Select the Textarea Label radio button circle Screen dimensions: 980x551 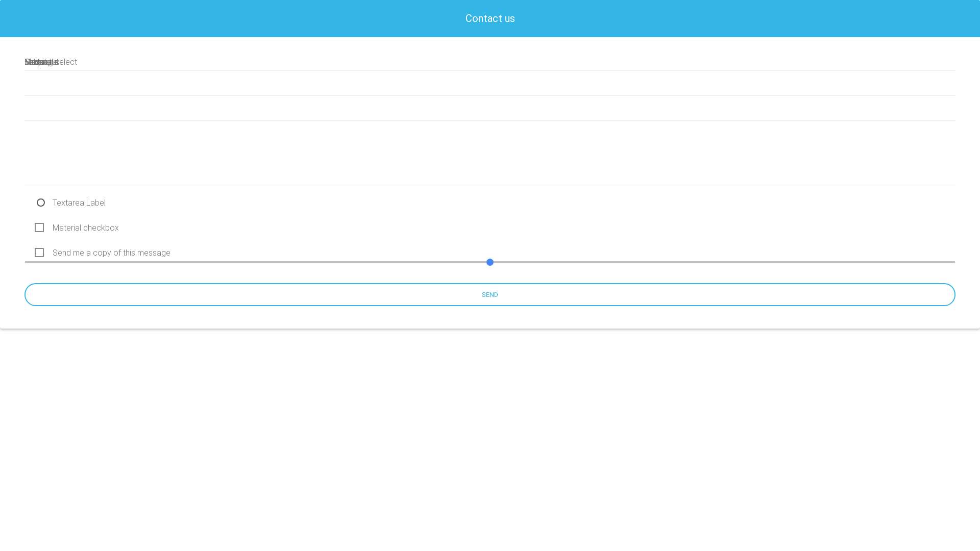click(x=41, y=203)
